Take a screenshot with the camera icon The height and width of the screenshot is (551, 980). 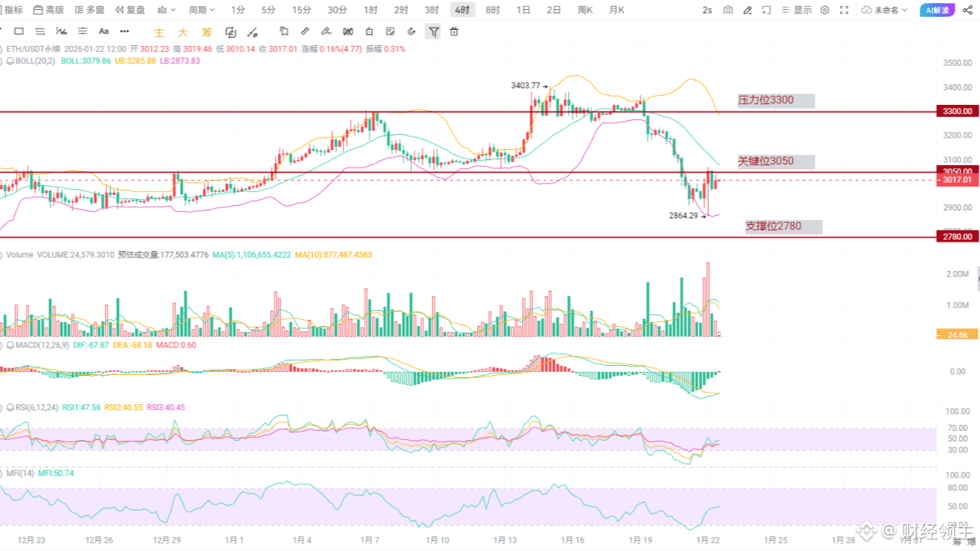(x=727, y=10)
